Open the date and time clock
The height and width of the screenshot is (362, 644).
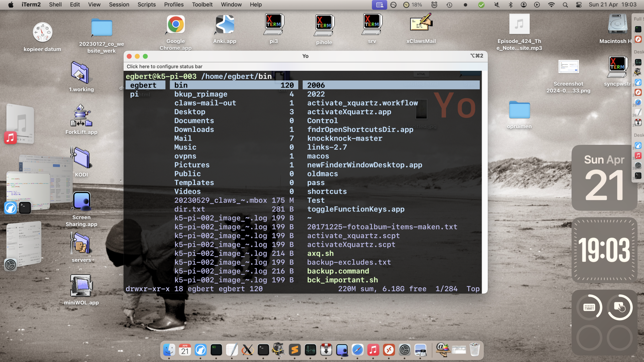tap(612, 5)
